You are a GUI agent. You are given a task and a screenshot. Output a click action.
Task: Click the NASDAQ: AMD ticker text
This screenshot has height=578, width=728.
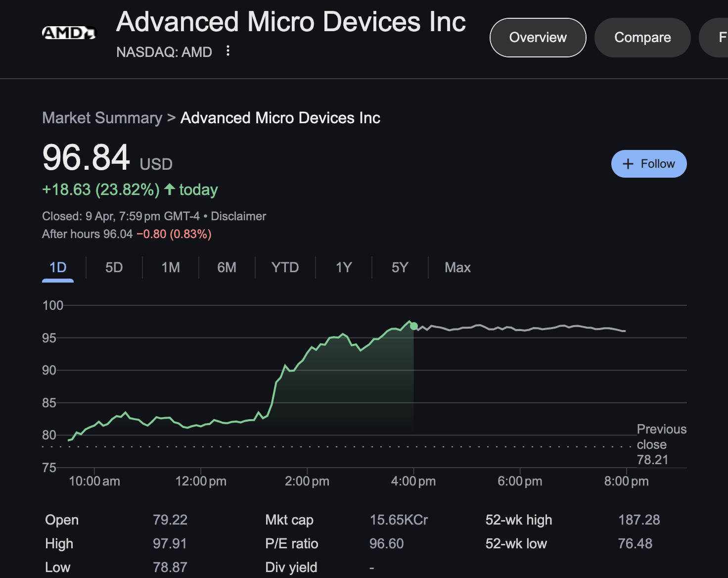[x=164, y=52]
